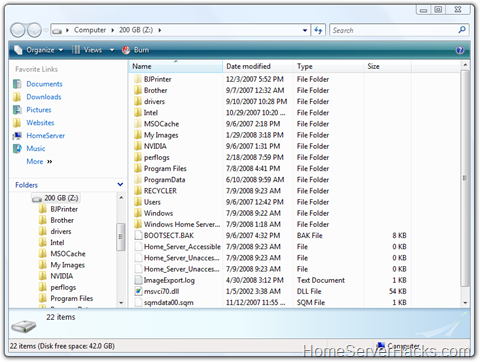Click the Burn toolbar button
The width and height of the screenshot is (480, 362).
(136, 50)
